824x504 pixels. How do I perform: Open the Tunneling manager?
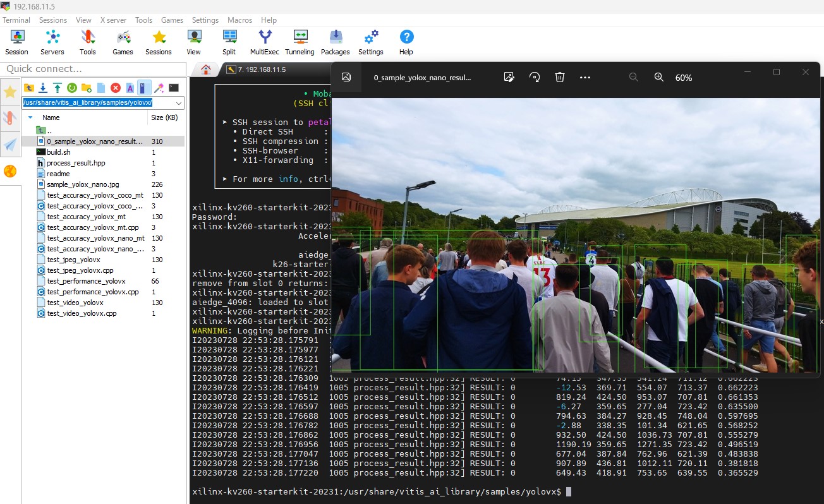click(300, 42)
